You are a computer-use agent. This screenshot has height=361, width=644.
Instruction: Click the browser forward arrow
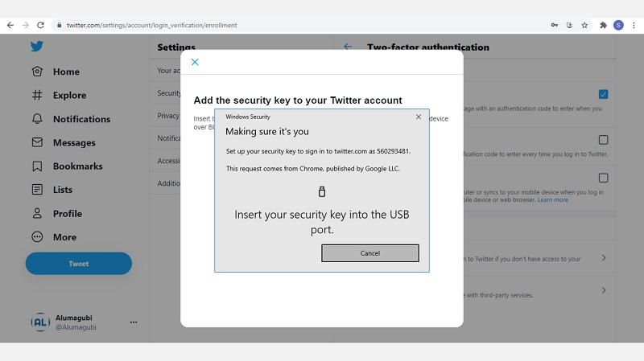point(26,25)
